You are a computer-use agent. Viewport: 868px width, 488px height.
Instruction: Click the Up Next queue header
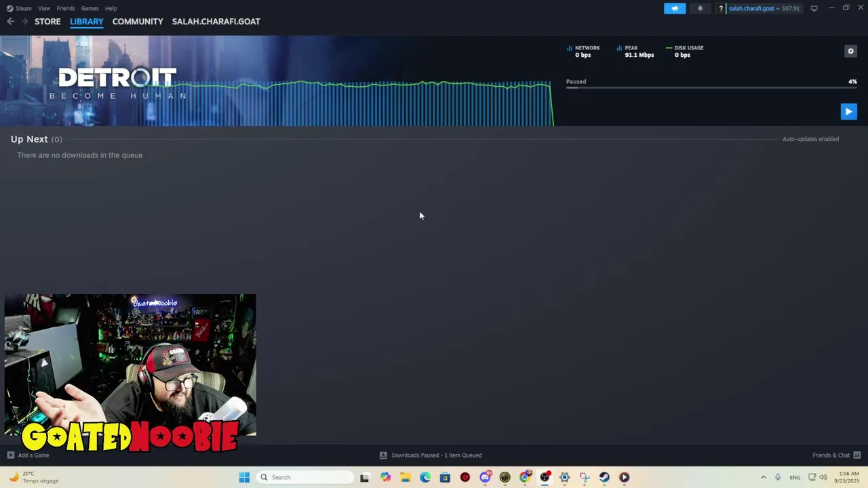tap(37, 139)
